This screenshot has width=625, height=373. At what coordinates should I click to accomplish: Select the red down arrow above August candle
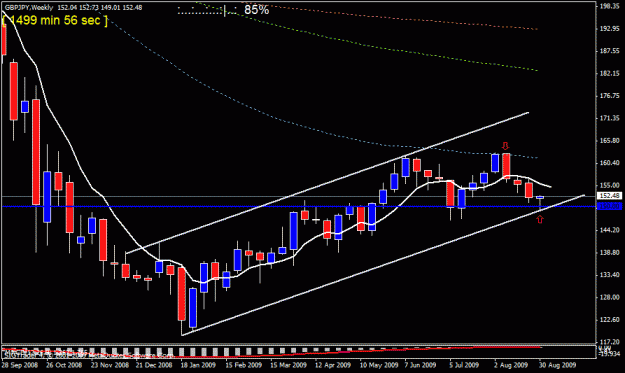coord(505,145)
